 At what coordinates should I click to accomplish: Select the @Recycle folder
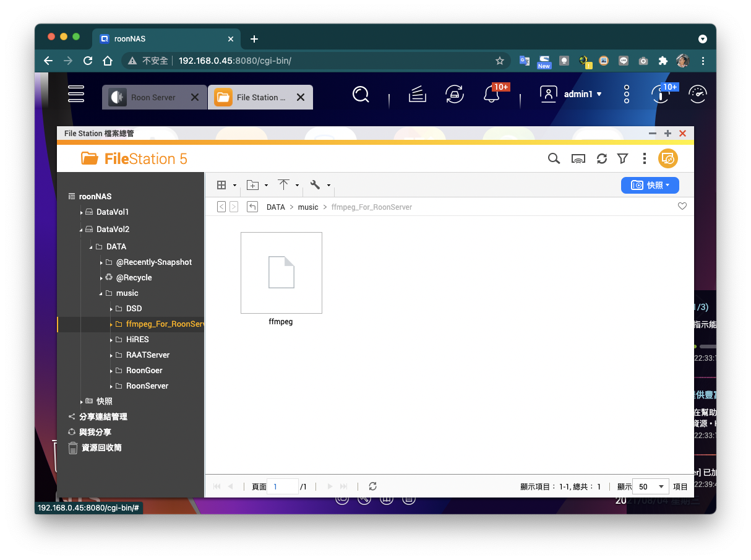pyautogui.click(x=134, y=278)
